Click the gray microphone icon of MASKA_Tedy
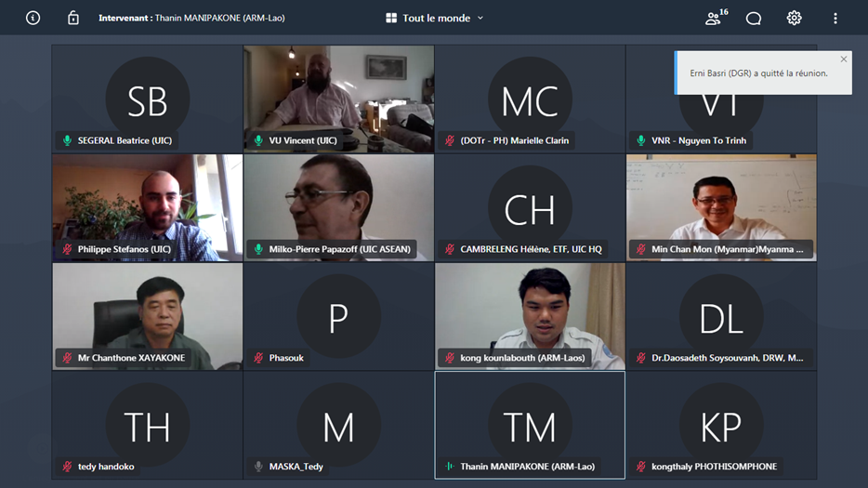The image size is (868, 488). tap(258, 467)
